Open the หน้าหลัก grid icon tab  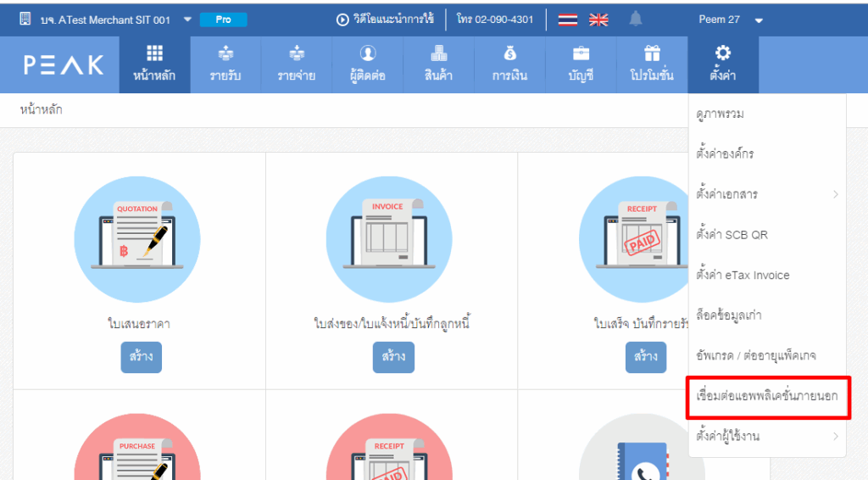pos(154,64)
